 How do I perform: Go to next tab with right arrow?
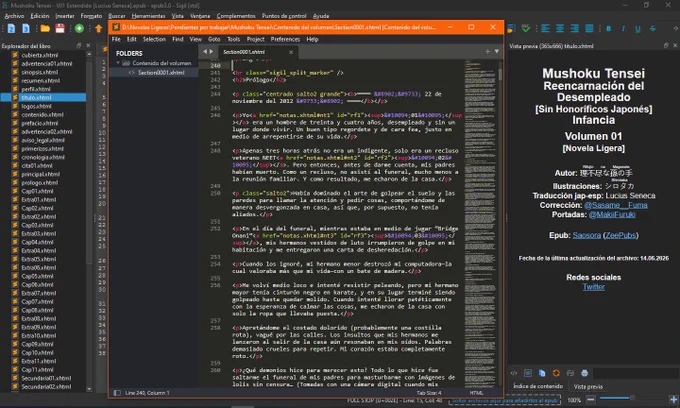pos(212,52)
